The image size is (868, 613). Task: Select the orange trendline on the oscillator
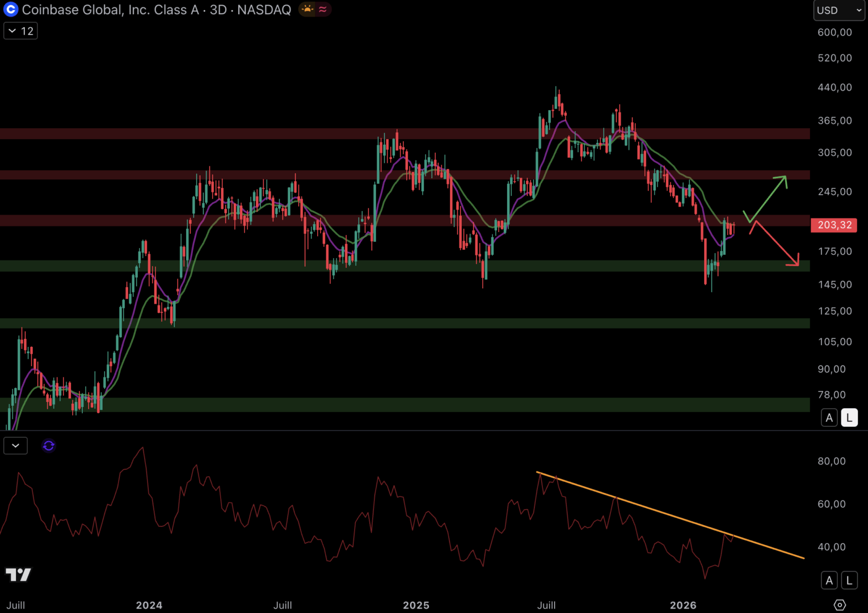click(x=669, y=515)
